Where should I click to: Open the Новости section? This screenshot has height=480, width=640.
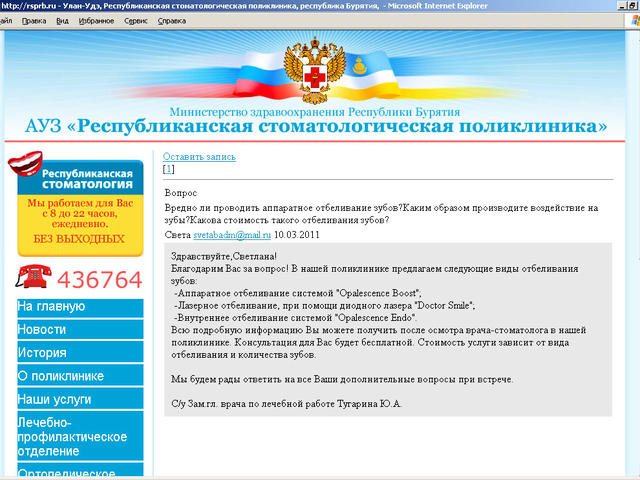(x=80, y=329)
